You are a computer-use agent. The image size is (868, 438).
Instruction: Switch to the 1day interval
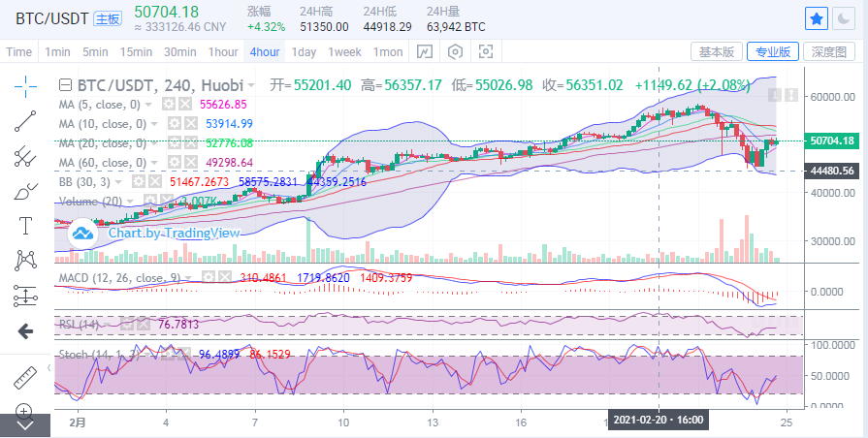tap(304, 52)
